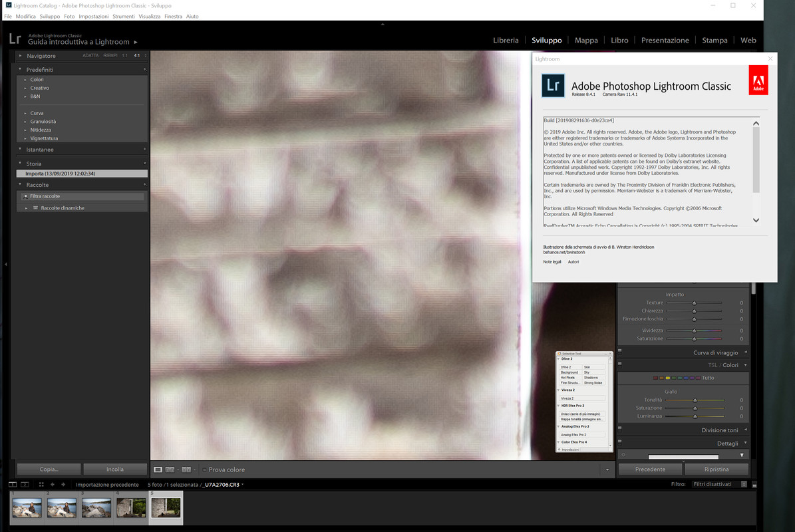Open the Sviluppo menu

(50, 16)
